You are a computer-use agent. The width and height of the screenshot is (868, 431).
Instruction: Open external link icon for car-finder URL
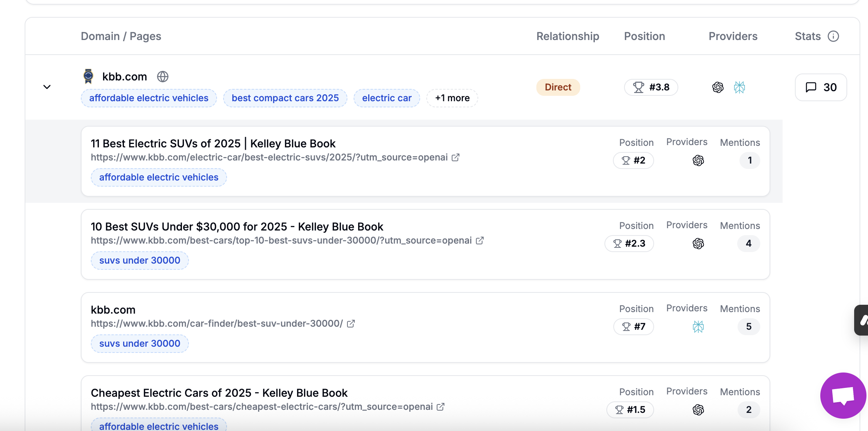pyautogui.click(x=351, y=324)
